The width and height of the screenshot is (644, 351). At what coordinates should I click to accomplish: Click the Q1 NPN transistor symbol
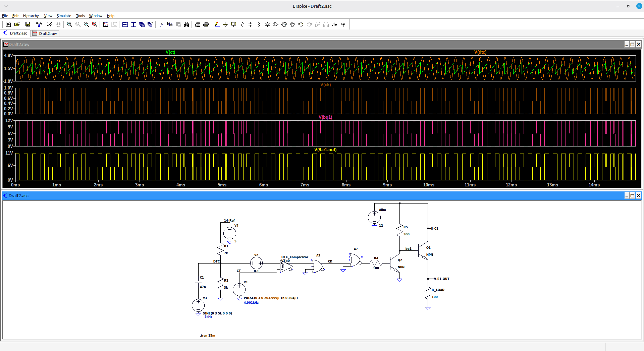pyautogui.click(x=423, y=250)
